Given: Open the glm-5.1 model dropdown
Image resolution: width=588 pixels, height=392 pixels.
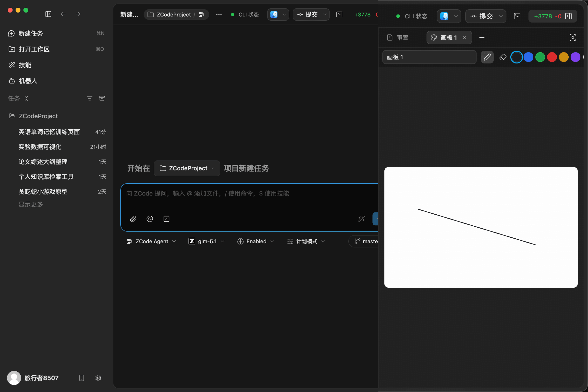Looking at the screenshot, I should tap(207, 241).
